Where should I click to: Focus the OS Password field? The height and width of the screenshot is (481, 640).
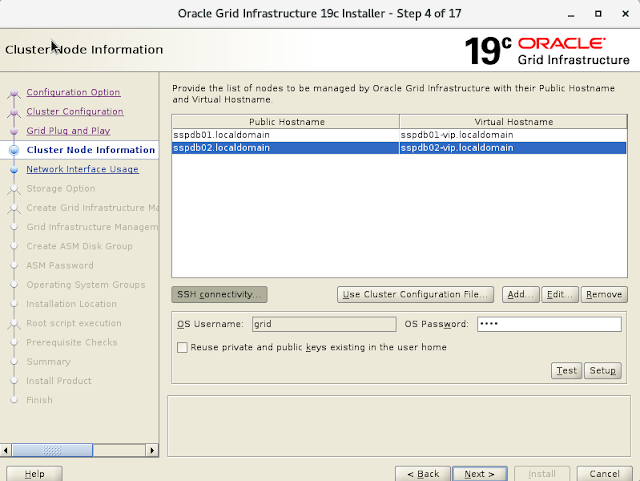click(x=549, y=324)
